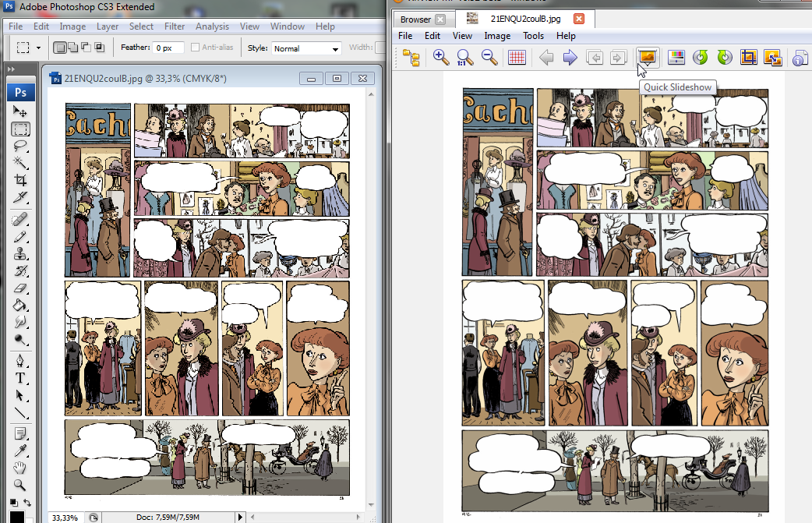Open the Image menu in image viewer
Image resolution: width=812 pixels, height=523 pixels.
coord(497,36)
